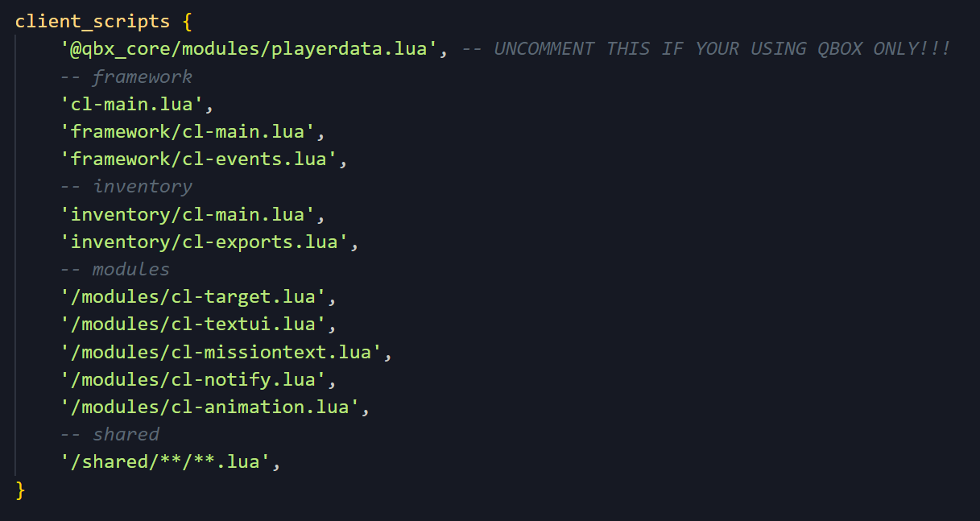The width and height of the screenshot is (980, 521).
Task: Place cursor on 'framework/cl-events.lua' entry
Action: 197,159
